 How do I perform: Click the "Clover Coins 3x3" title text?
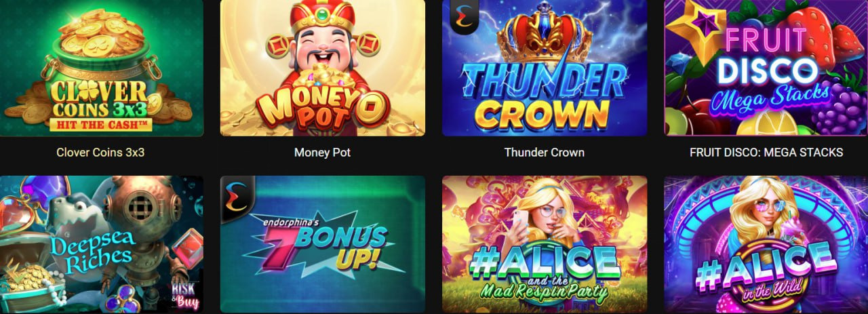[100, 153]
